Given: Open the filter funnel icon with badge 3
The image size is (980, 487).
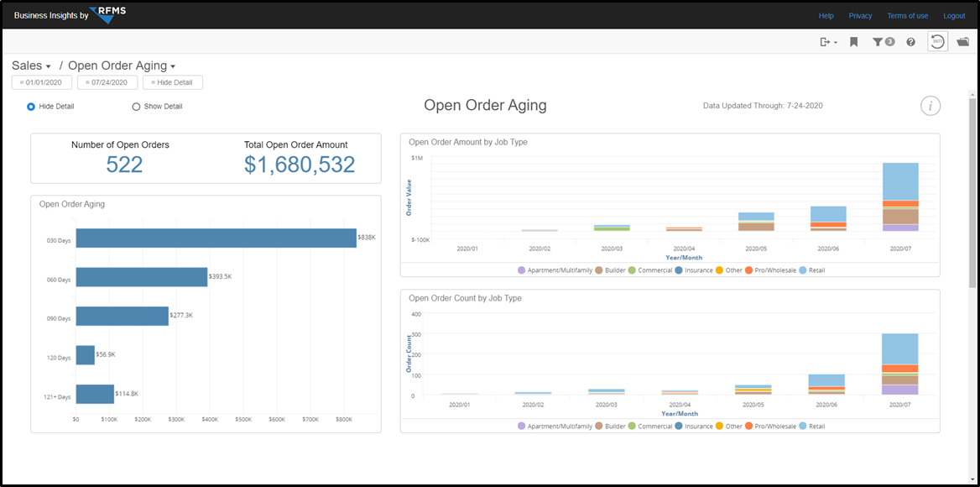Looking at the screenshot, I should tap(884, 42).
